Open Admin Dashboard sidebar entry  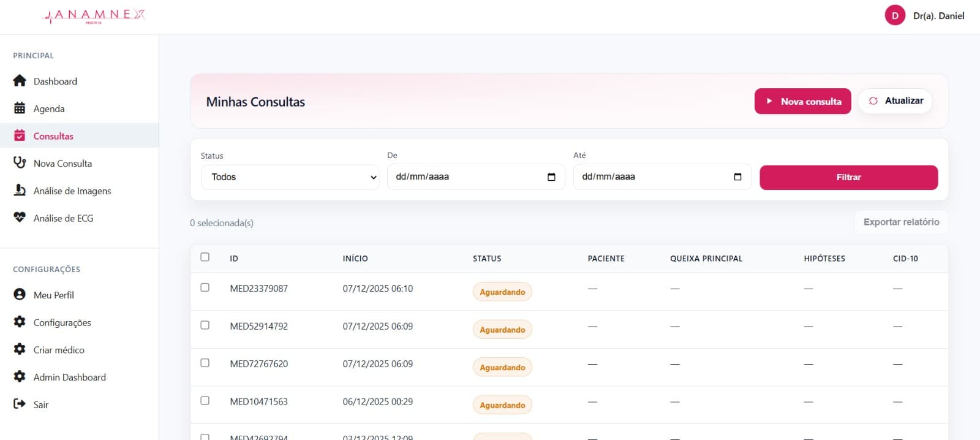80,376
